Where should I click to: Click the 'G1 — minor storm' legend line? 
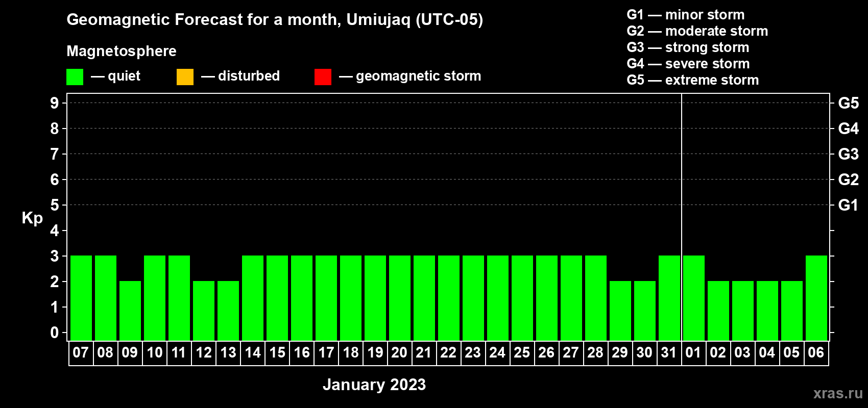coord(686,15)
